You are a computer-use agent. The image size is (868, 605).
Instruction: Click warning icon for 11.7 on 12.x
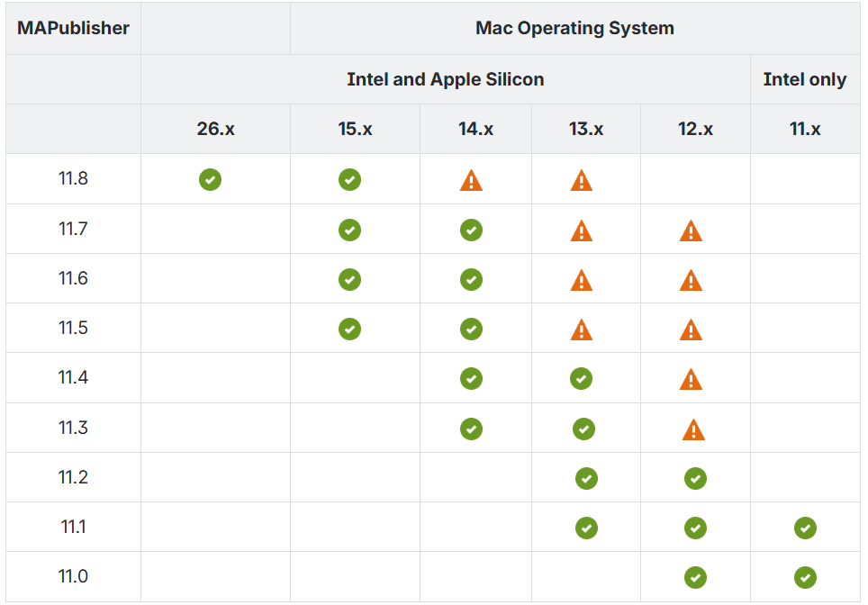[x=691, y=231]
